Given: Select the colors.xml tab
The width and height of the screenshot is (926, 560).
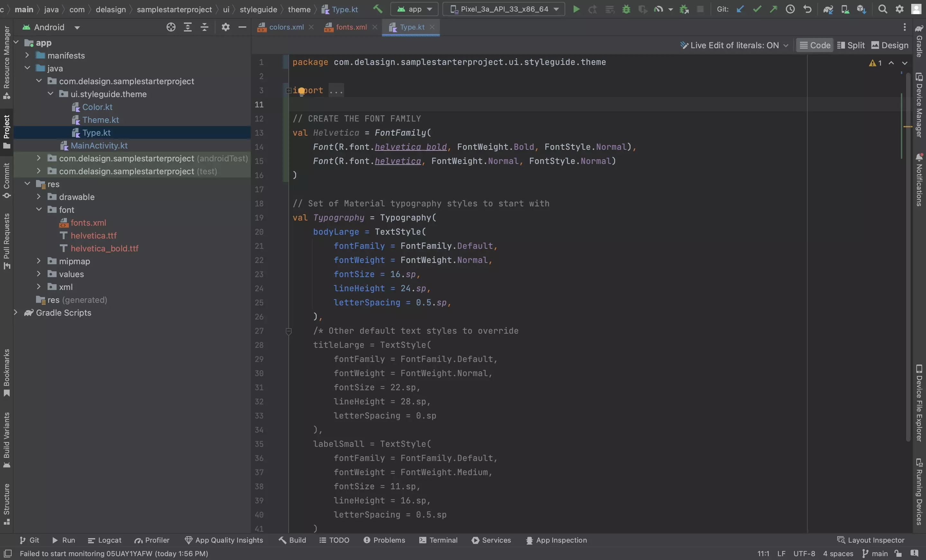Looking at the screenshot, I should (x=286, y=28).
